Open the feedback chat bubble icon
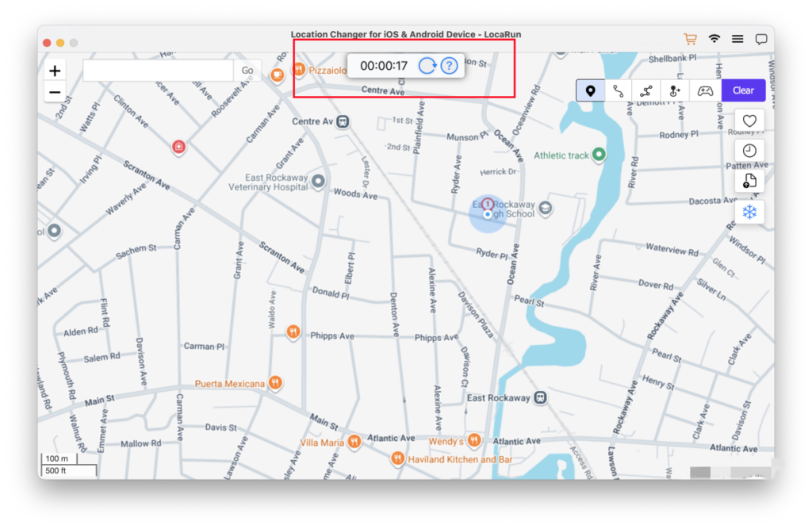Screen dimensions: 812x529 [760, 40]
